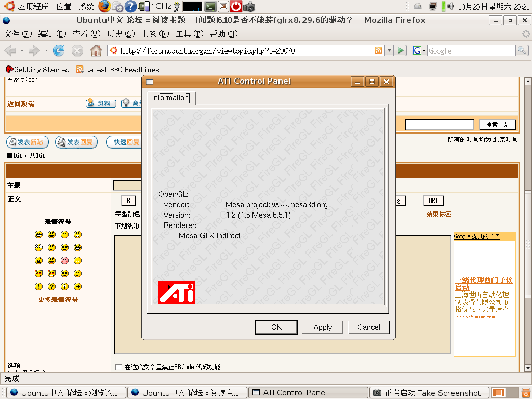This screenshot has width=532, height=399.
Task: Open the 返回顶端 back-to-top link
Action: (21, 104)
